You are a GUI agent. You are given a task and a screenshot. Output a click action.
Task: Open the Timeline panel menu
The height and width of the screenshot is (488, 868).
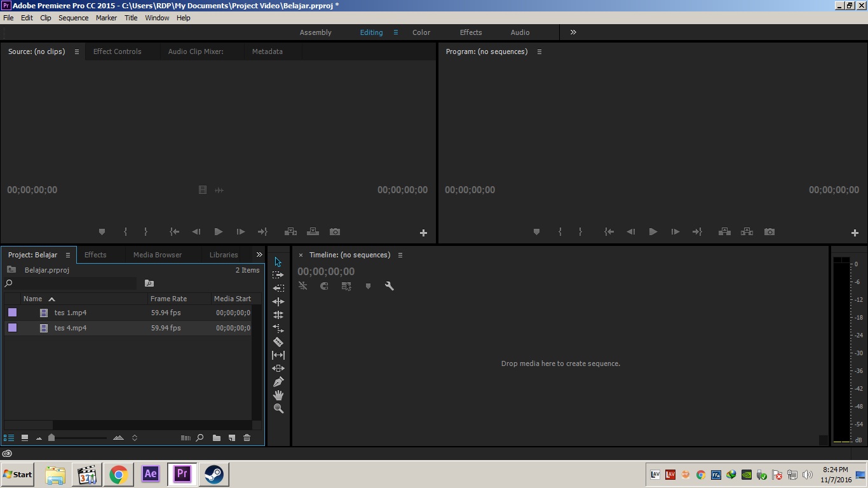click(x=400, y=255)
